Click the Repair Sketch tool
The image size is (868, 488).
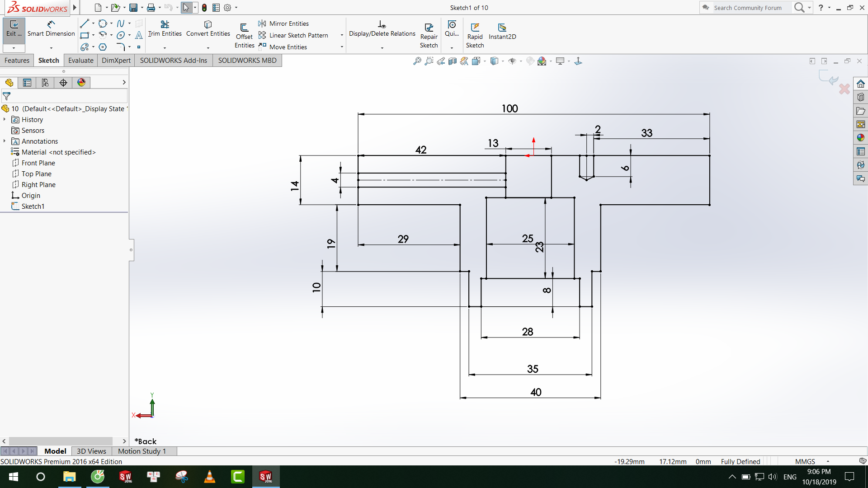click(x=429, y=35)
